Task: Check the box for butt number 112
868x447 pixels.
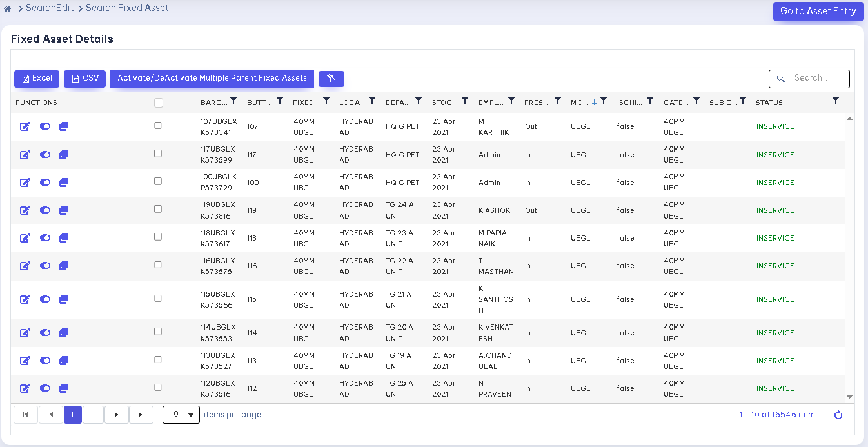Action: [x=158, y=387]
